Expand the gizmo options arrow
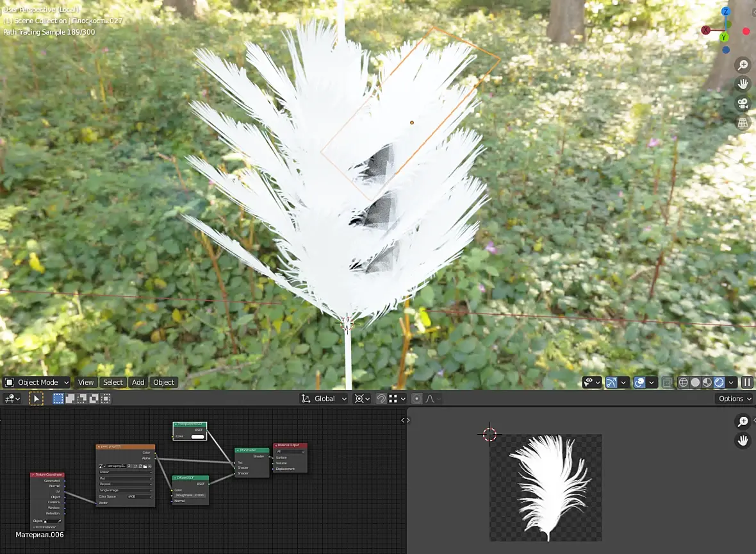This screenshot has height=554, width=756. pyautogui.click(x=623, y=382)
